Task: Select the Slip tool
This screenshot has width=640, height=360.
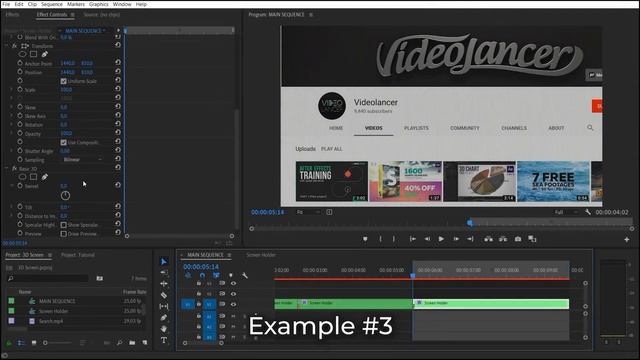Action: point(164,306)
